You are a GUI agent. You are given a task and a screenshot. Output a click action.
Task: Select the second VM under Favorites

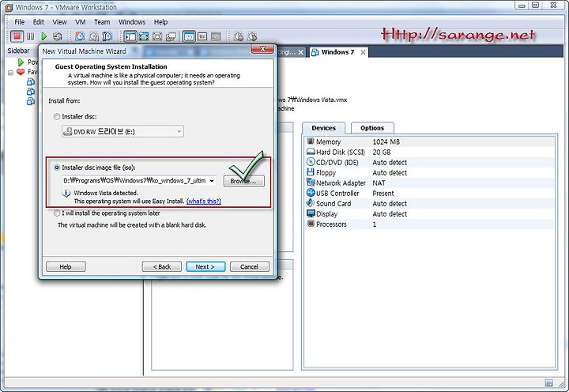click(x=31, y=92)
